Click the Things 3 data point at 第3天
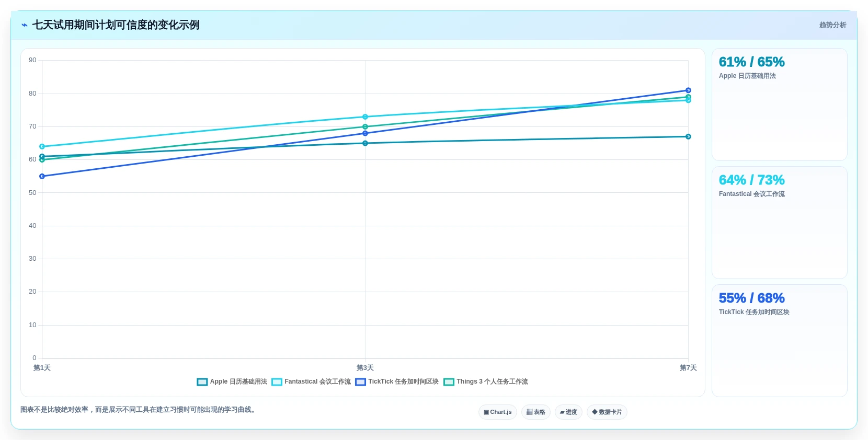 tap(365, 127)
